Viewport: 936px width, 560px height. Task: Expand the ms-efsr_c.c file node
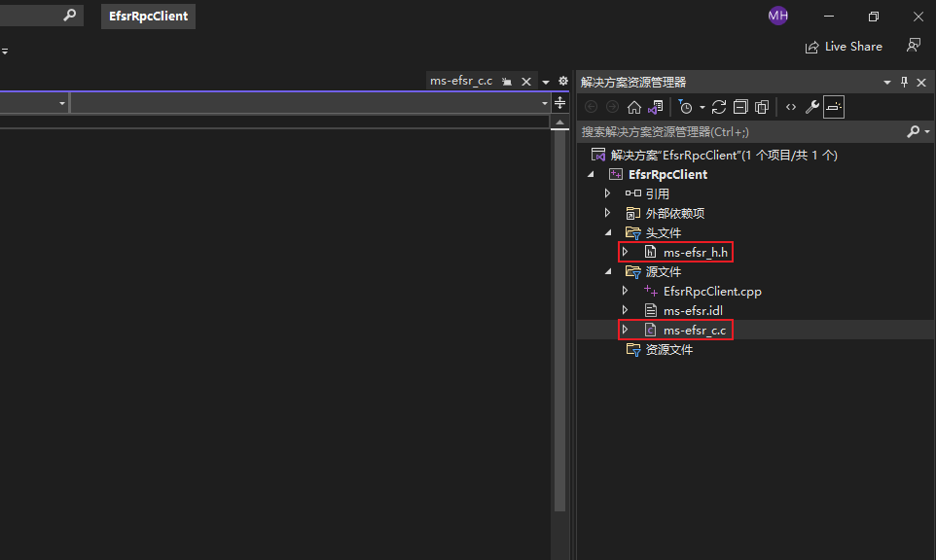point(625,330)
